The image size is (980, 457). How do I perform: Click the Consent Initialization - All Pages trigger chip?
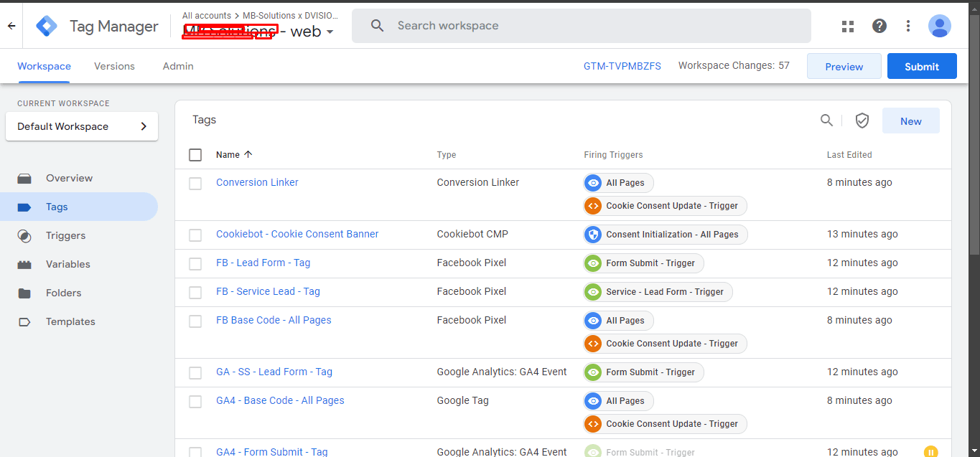tap(666, 235)
